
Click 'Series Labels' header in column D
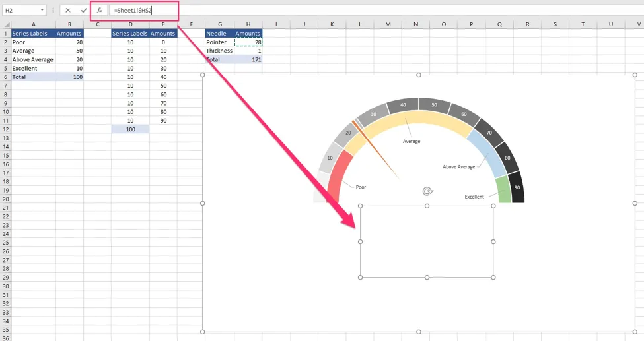coord(130,33)
